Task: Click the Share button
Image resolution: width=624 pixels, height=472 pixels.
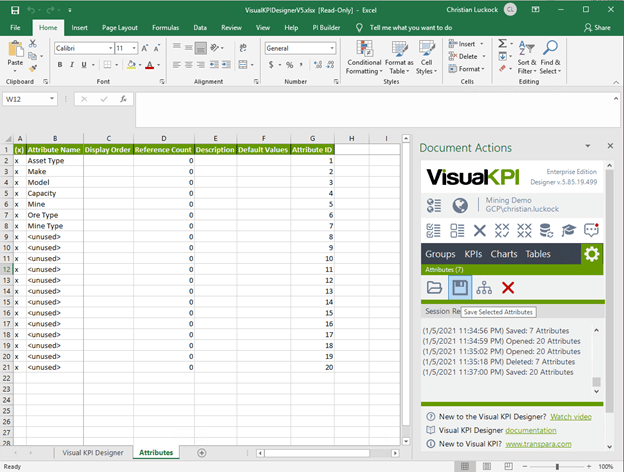Action: coord(597,27)
